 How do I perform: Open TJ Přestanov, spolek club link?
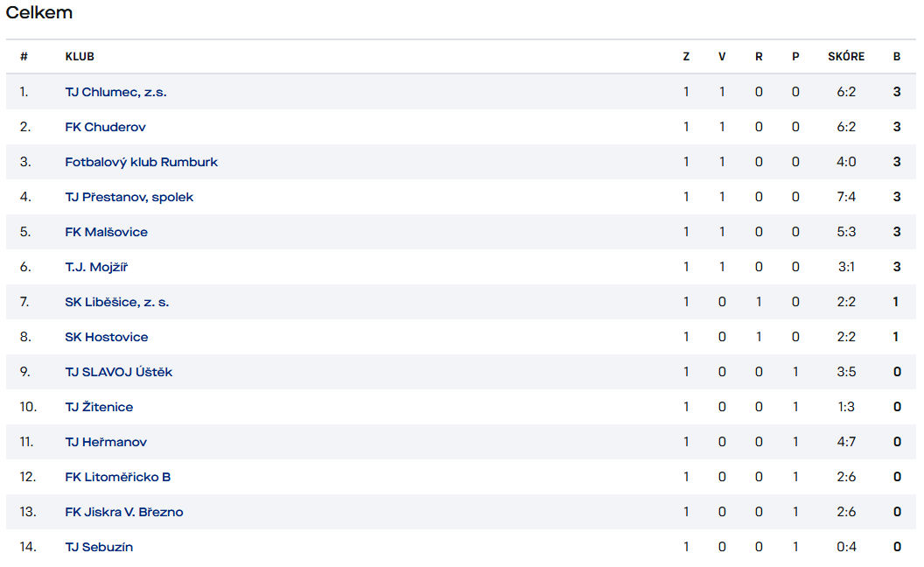(129, 197)
